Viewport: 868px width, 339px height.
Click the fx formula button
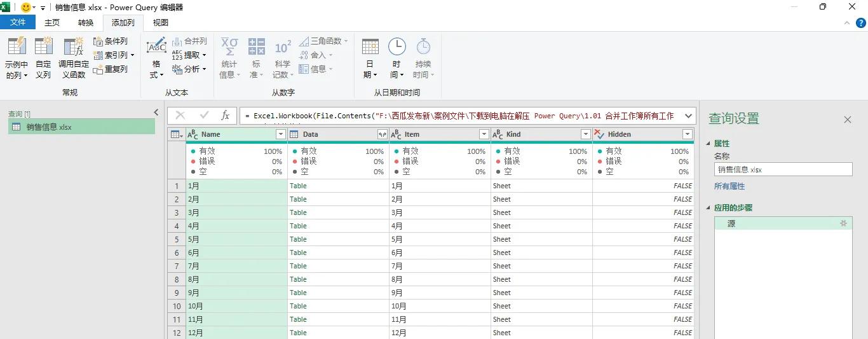(225, 115)
